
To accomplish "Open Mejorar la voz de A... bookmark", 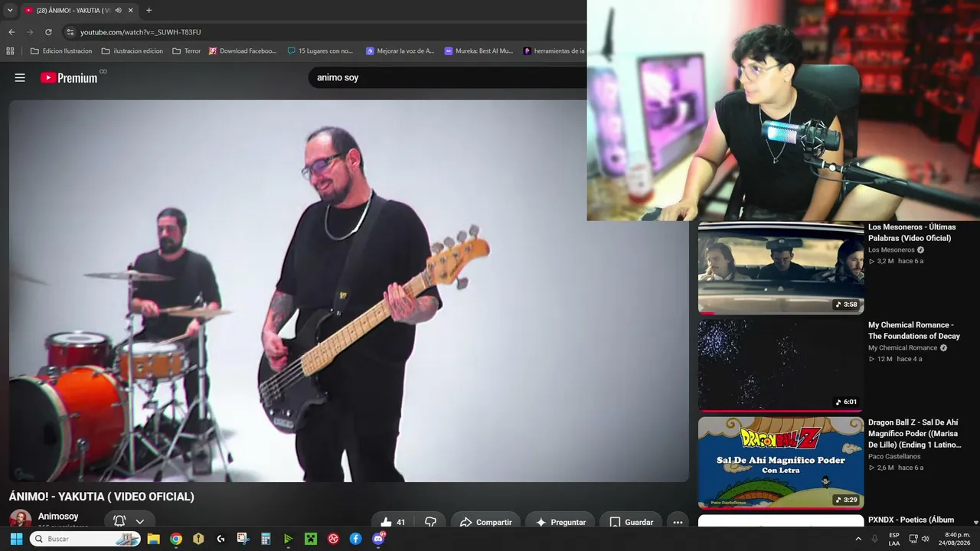I will pyautogui.click(x=400, y=51).
